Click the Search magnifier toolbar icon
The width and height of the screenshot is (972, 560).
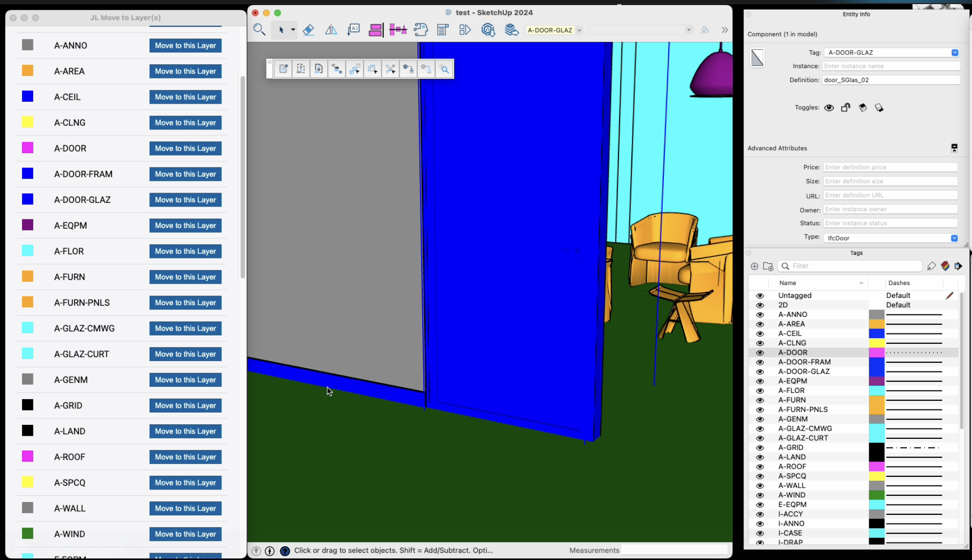click(x=259, y=30)
